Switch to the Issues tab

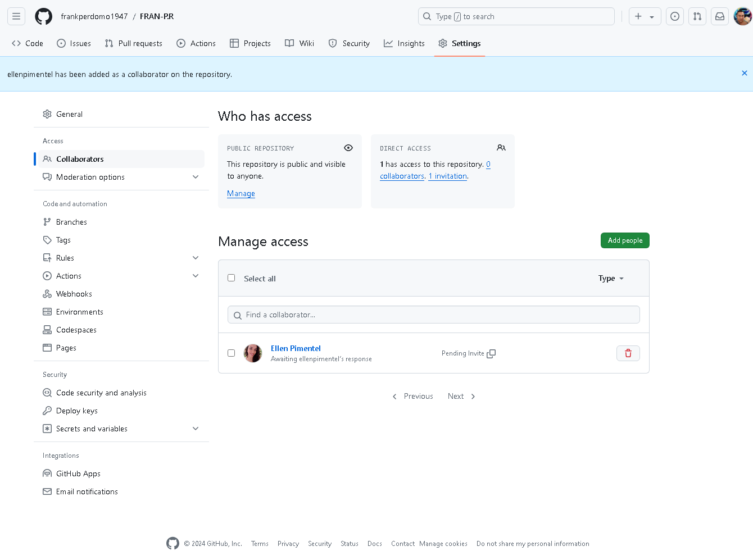pos(74,43)
